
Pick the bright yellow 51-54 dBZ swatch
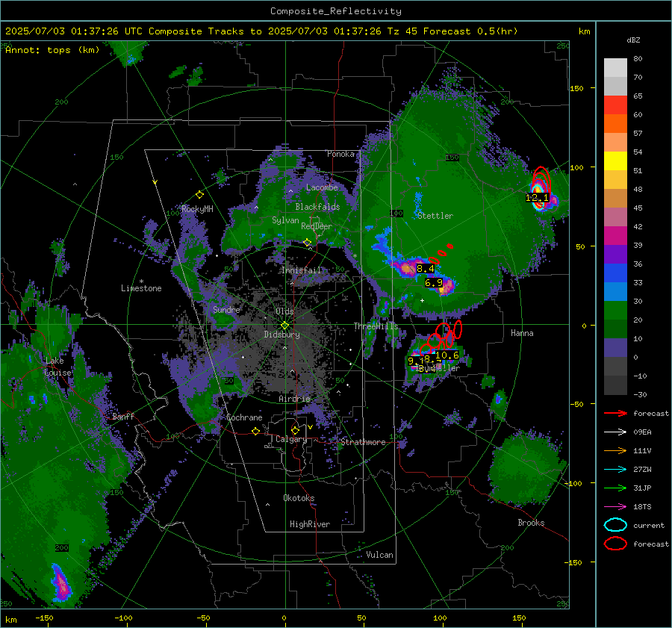pos(615,161)
